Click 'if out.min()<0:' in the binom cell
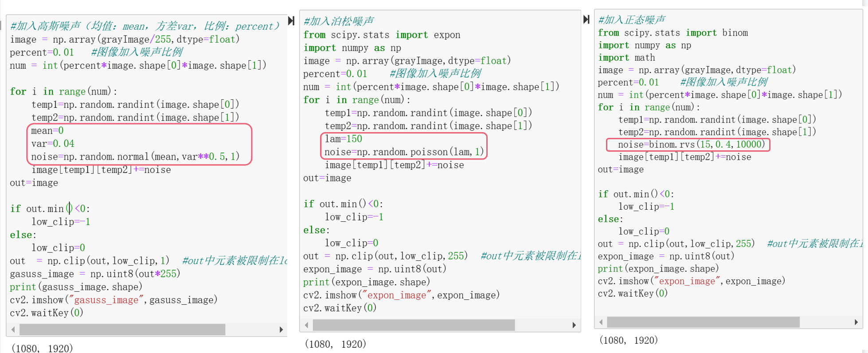This screenshot has height=353, width=868. [636, 194]
